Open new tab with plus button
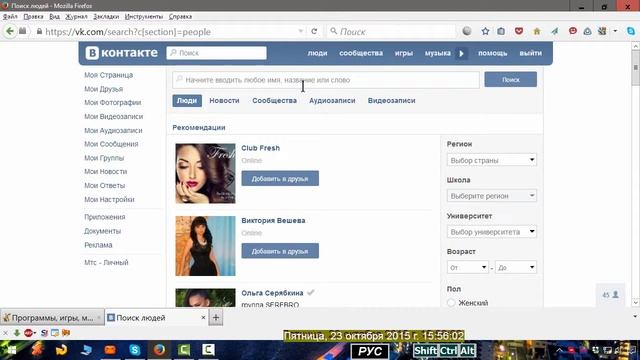 click(216, 318)
